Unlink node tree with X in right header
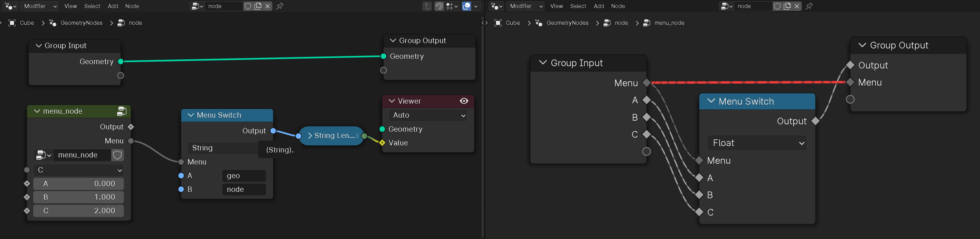The image size is (980, 239). [x=797, y=6]
